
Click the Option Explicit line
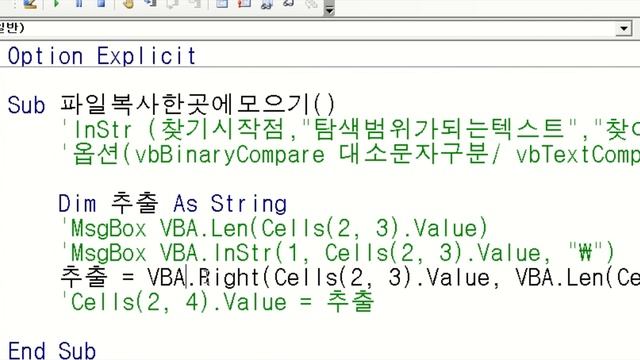click(102, 56)
